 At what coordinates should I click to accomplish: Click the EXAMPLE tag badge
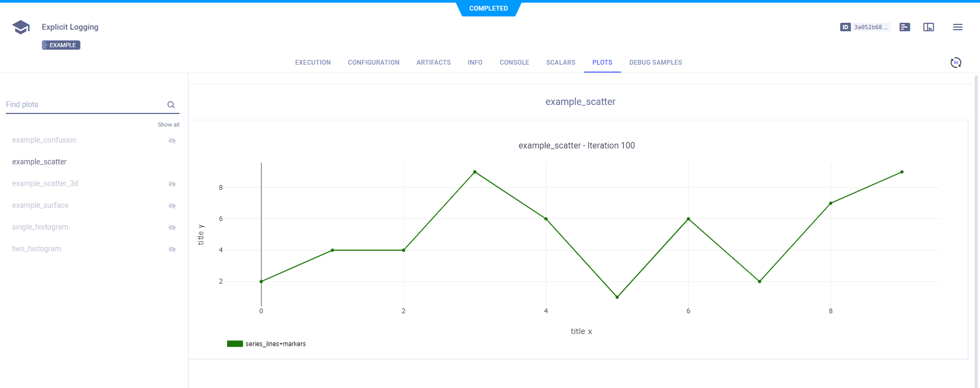[x=61, y=45]
